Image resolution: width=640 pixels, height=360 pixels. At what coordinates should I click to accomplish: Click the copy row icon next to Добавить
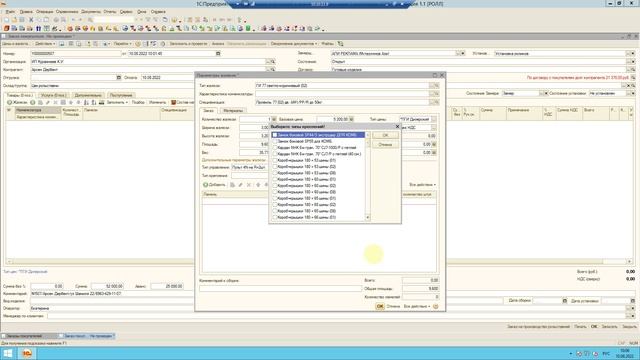[232, 185]
